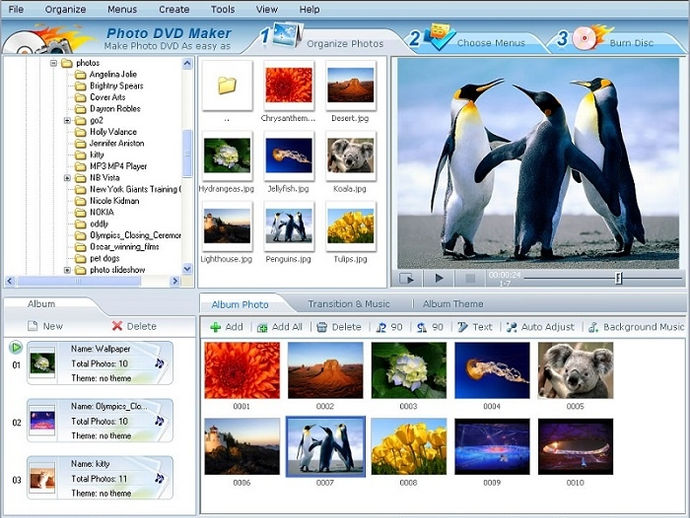This screenshot has height=518, width=690.
Task: Add selected photo to album
Action: pyautogui.click(x=227, y=327)
